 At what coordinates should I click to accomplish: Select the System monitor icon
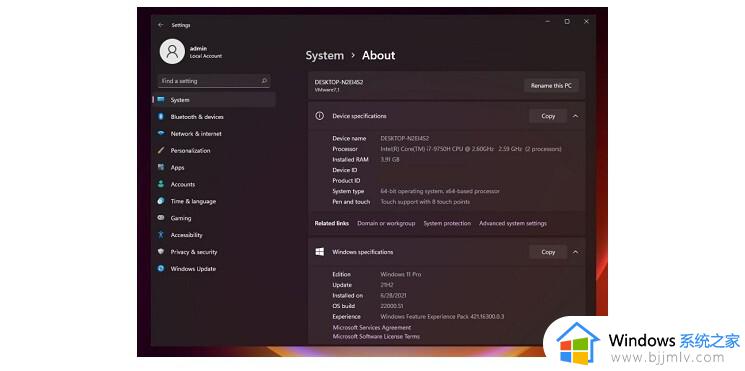point(161,100)
